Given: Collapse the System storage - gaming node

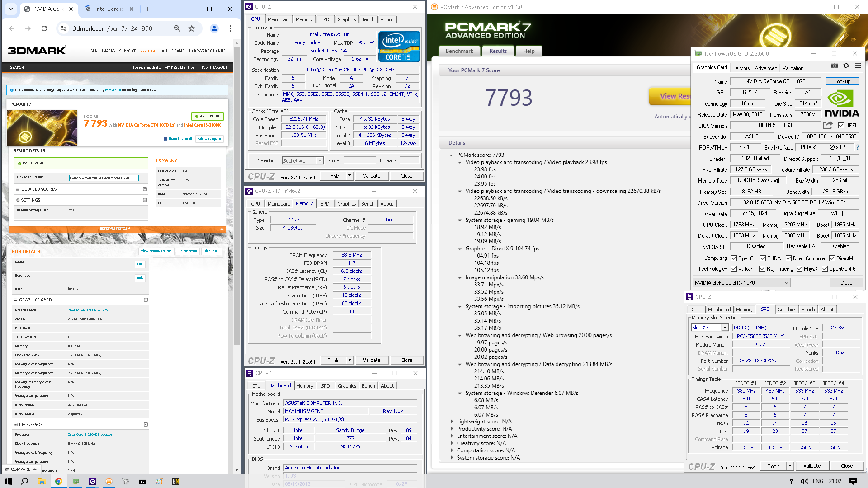Looking at the screenshot, I should [460, 220].
